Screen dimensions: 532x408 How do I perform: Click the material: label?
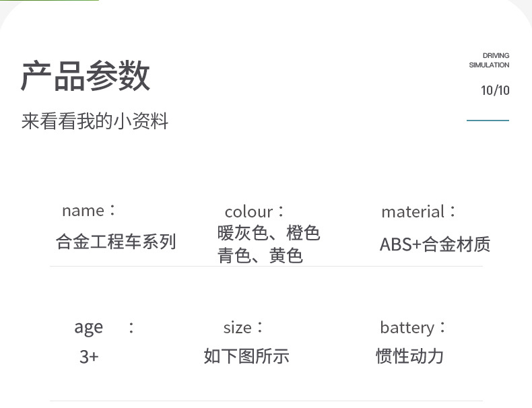tap(419, 211)
